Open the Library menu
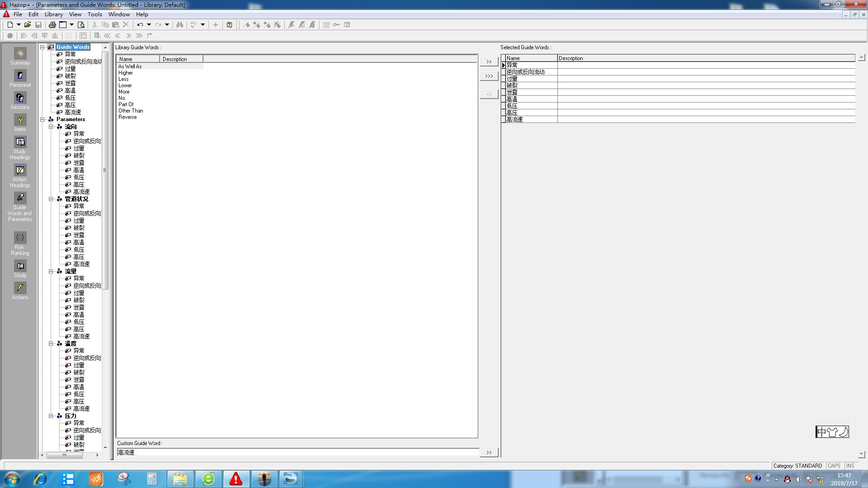This screenshot has width=868, height=488. [x=53, y=14]
